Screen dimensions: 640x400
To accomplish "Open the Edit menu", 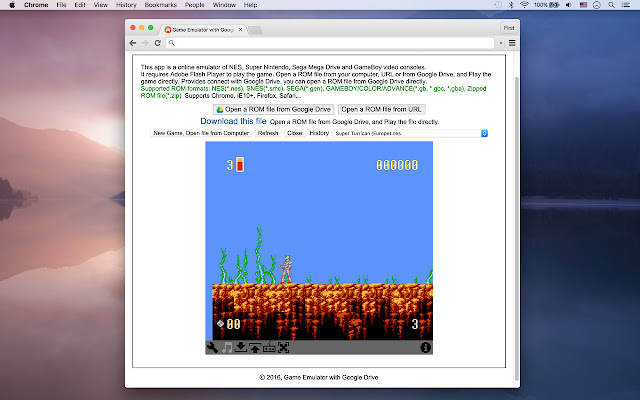I will 80,5.
